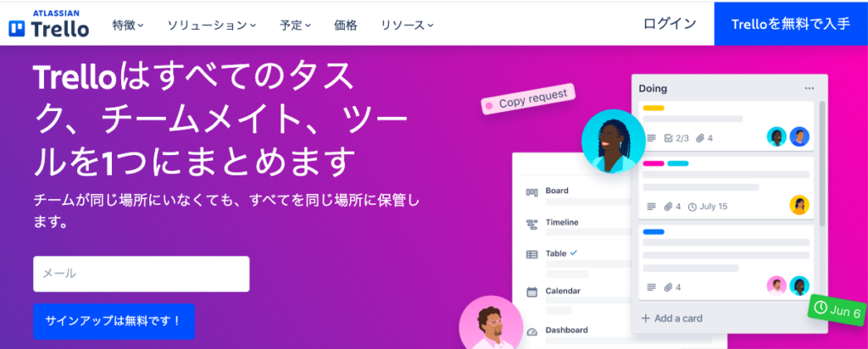
Task: Click the July 15 clock icon
Action: 692,207
